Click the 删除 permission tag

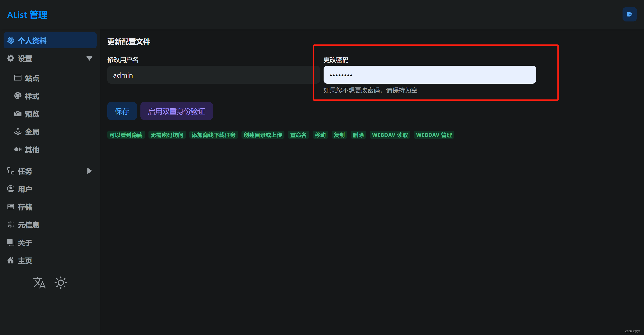[358, 135]
